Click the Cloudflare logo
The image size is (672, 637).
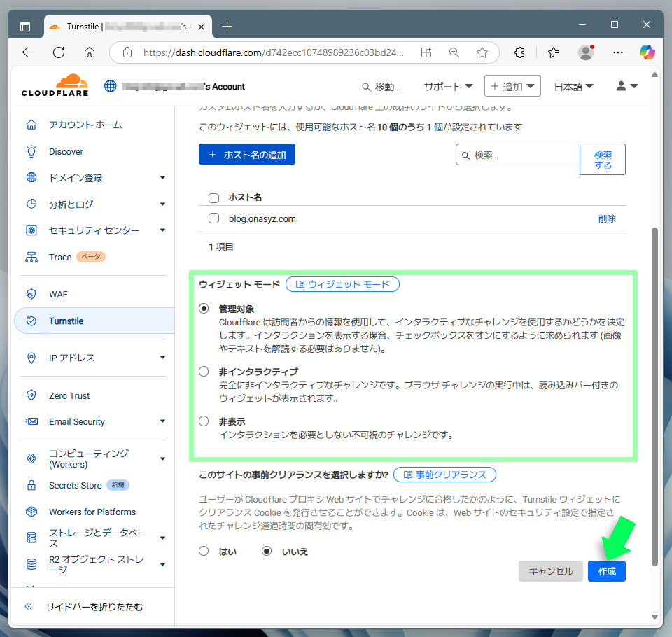point(55,86)
